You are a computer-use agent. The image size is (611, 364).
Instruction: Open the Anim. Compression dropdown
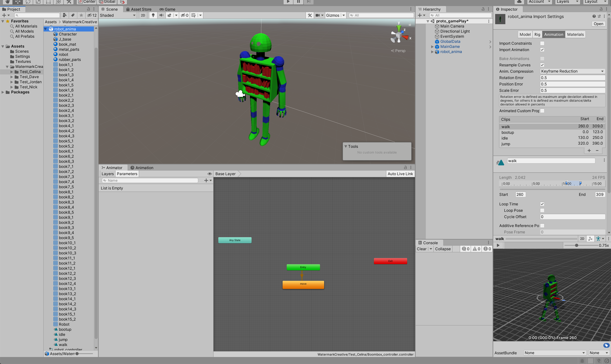(572, 71)
